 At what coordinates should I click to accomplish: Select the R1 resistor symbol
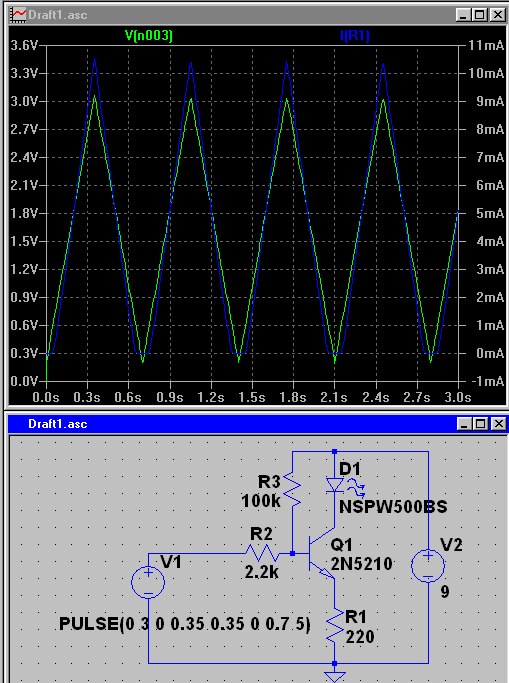point(334,626)
